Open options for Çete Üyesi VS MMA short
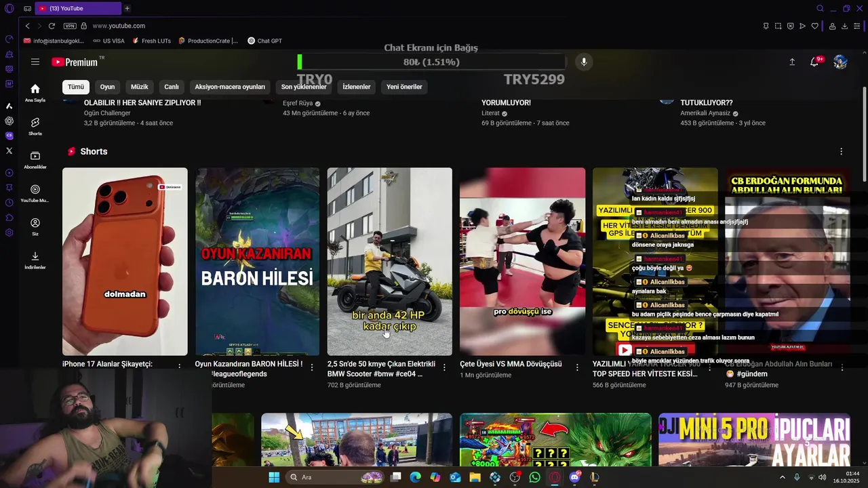 click(577, 367)
